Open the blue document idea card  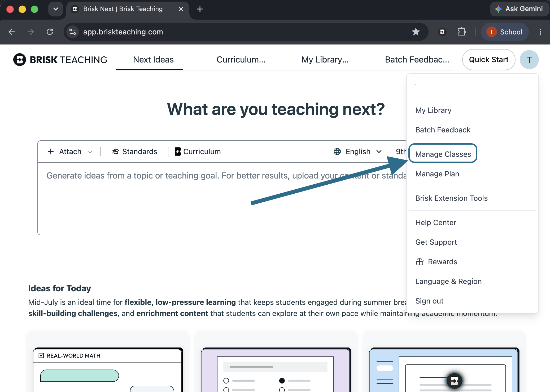[x=444, y=362]
